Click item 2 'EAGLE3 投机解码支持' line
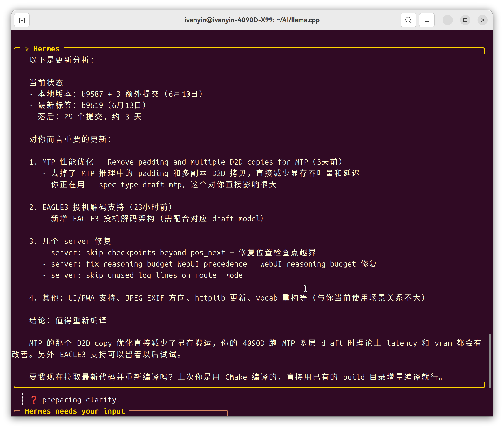504x429 pixels. 101,207
